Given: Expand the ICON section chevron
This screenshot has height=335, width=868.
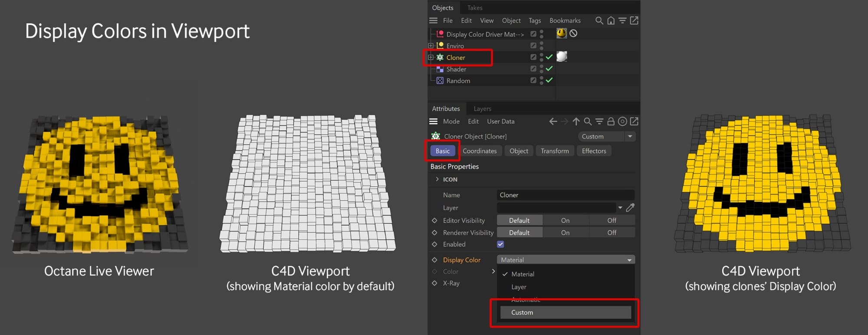Looking at the screenshot, I should pos(437,179).
